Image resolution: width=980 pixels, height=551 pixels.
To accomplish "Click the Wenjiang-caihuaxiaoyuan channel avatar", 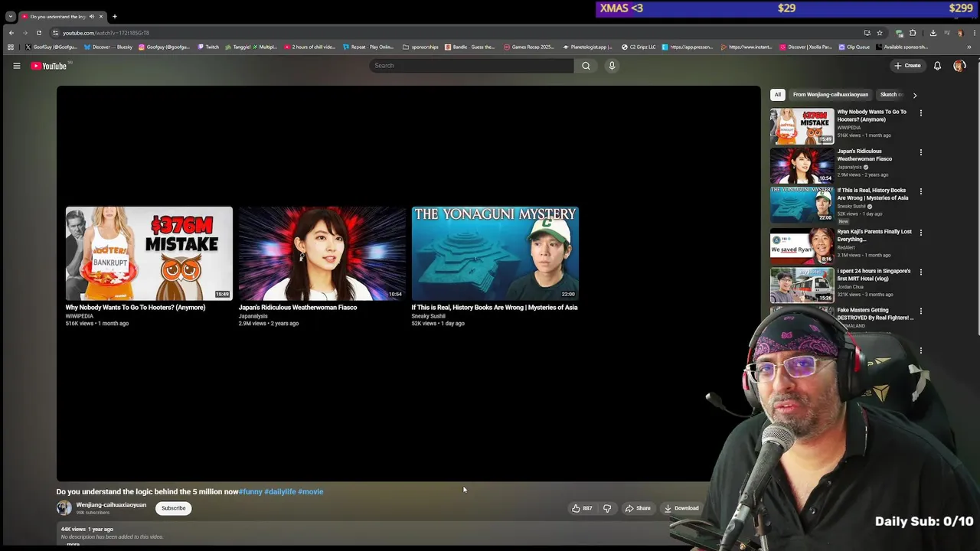I will (x=64, y=508).
